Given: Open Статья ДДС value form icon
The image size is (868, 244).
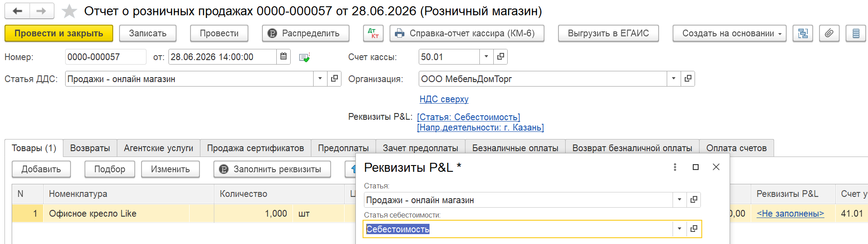Looking at the screenshot, I should pyautogui.click(x=334, y=78).
